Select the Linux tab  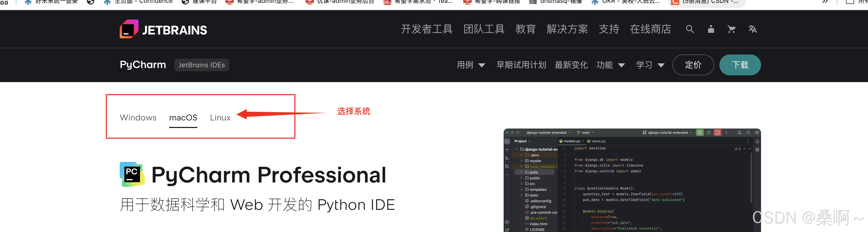[220, 118]
